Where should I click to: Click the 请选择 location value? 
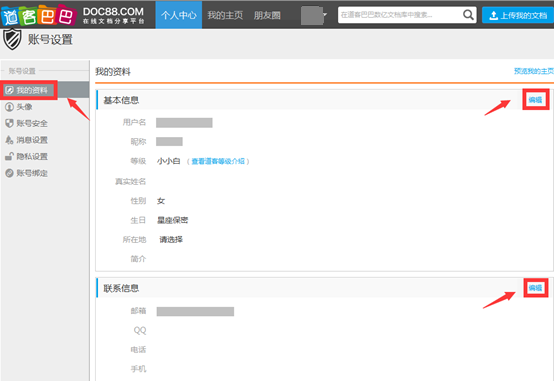tap(171, 239)
